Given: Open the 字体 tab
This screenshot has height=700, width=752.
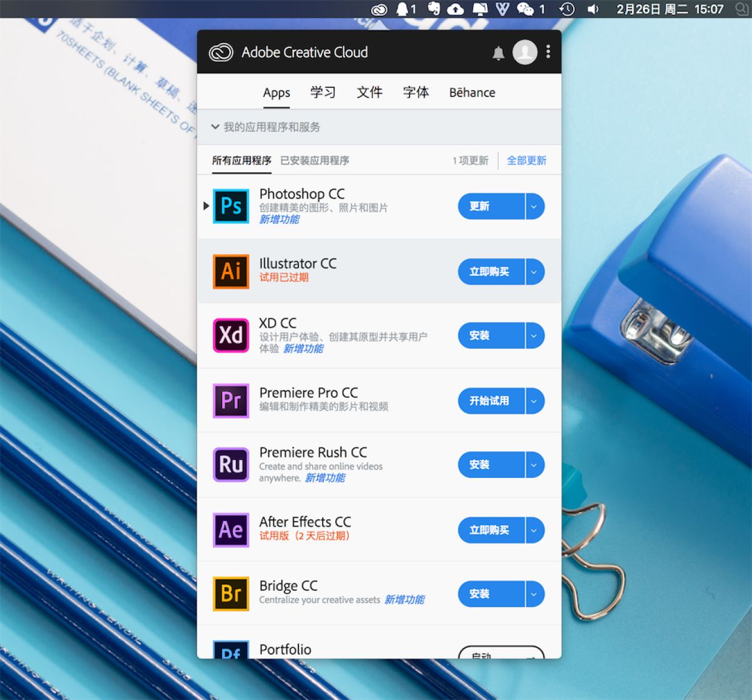Looking at the screenshot, I should 416,92.
